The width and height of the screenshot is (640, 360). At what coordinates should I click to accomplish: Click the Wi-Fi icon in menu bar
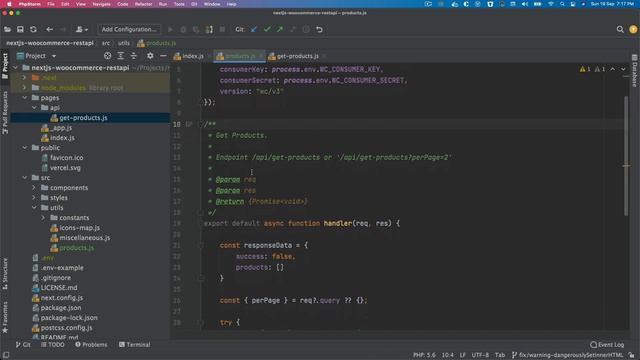coord(551,4)
